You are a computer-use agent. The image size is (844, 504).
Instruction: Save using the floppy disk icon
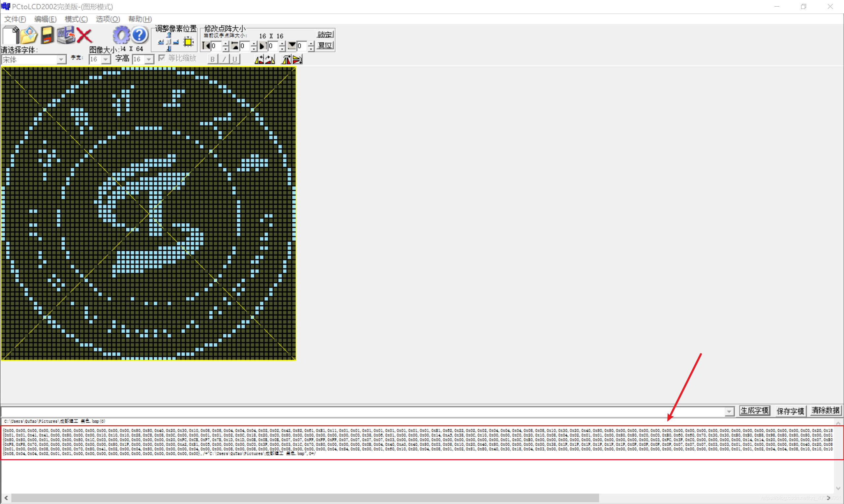point(47,35)
